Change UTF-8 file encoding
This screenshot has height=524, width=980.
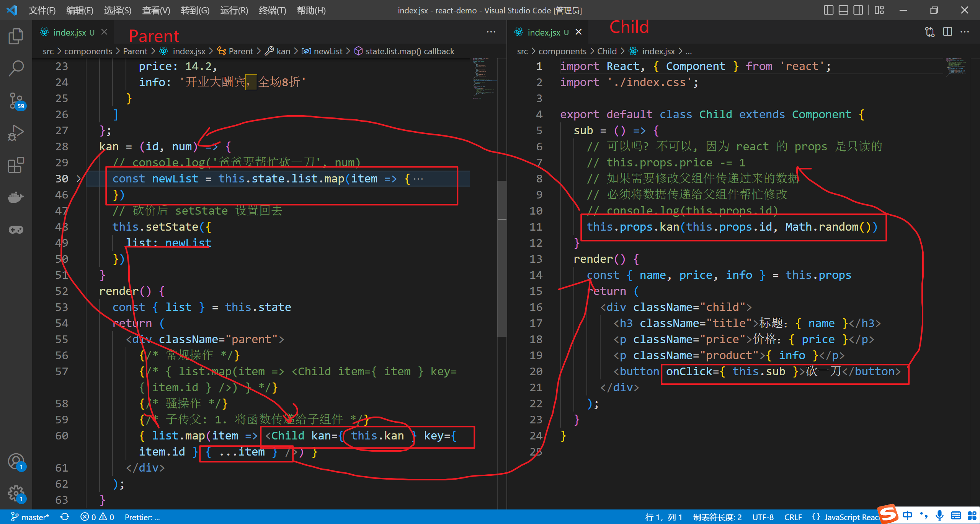tap(763, 517)
